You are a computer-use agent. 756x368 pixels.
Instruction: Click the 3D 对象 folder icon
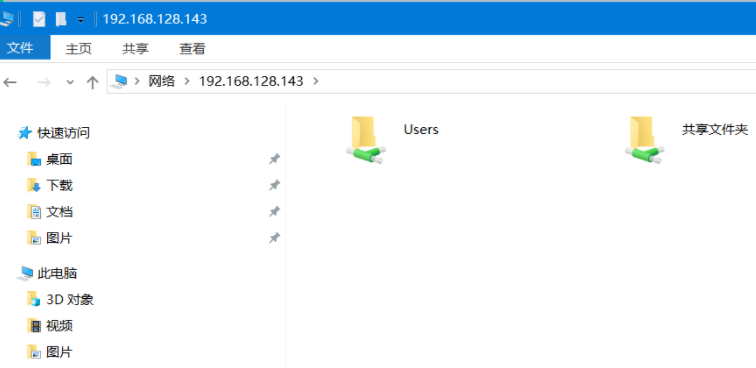pyautogui.click(x=33, y=300)
